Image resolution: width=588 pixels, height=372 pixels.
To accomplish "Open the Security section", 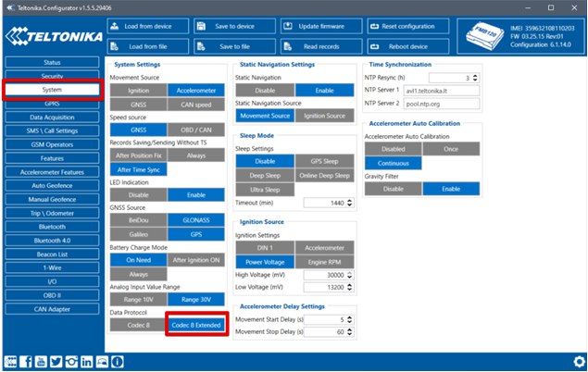I will pos(52,76).
